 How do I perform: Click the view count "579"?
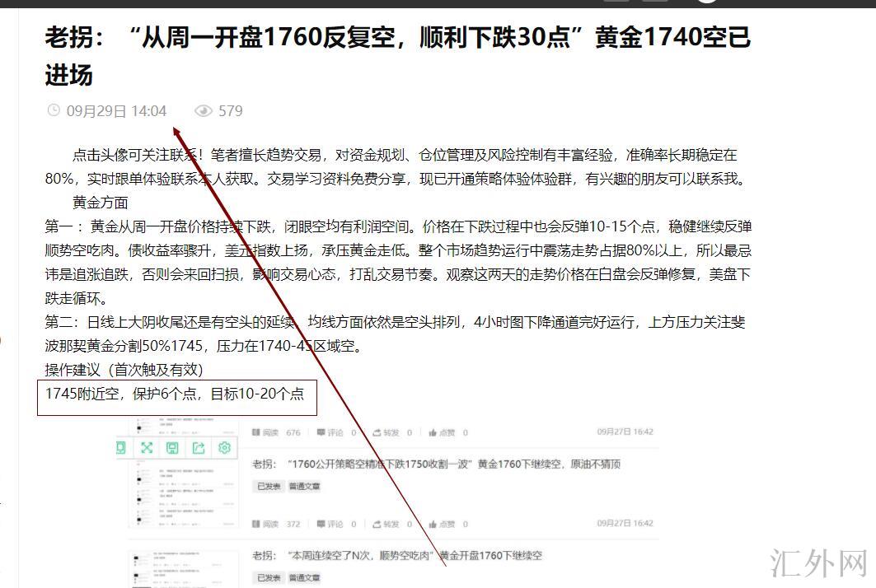pos(230,111)
